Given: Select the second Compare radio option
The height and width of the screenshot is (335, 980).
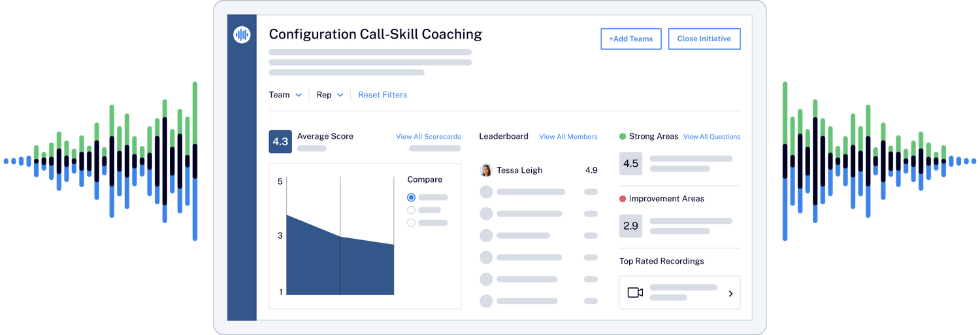Looking at the screenshot, I should [x=411, y=210].
